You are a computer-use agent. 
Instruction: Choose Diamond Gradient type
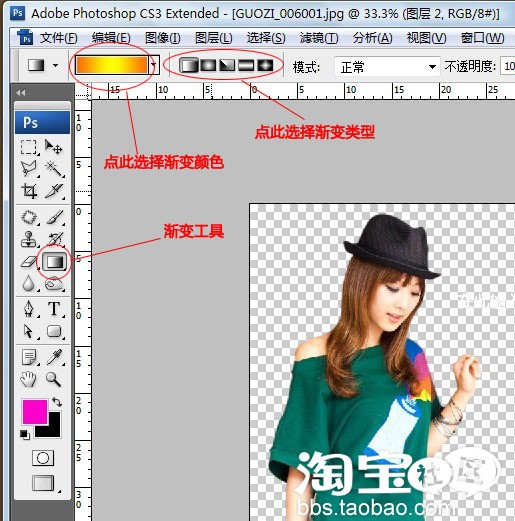pos(265,65)
